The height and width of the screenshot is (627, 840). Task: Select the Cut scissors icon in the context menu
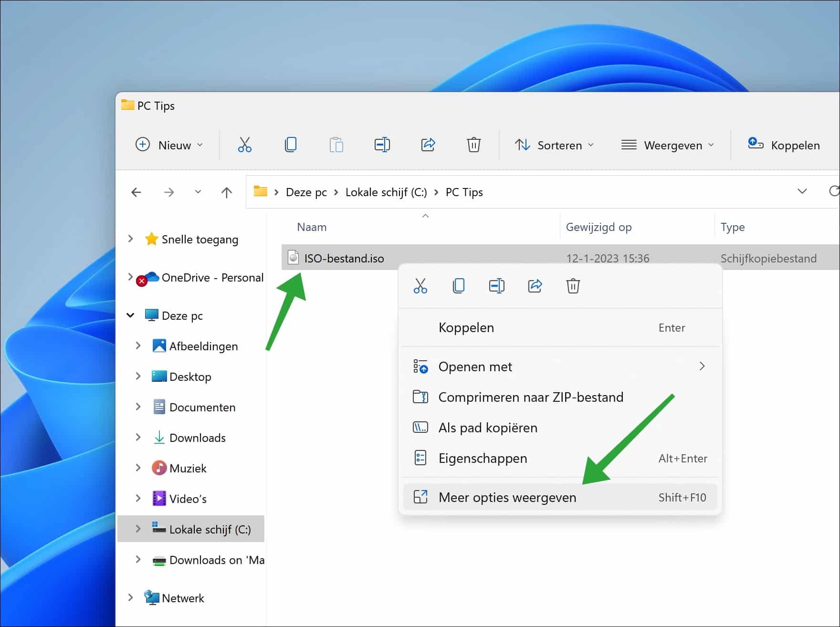pos(420,286)
